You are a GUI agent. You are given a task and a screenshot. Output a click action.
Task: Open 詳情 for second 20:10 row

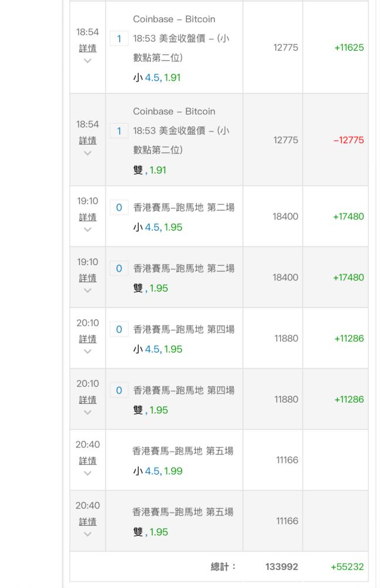[x=88, y=400]
